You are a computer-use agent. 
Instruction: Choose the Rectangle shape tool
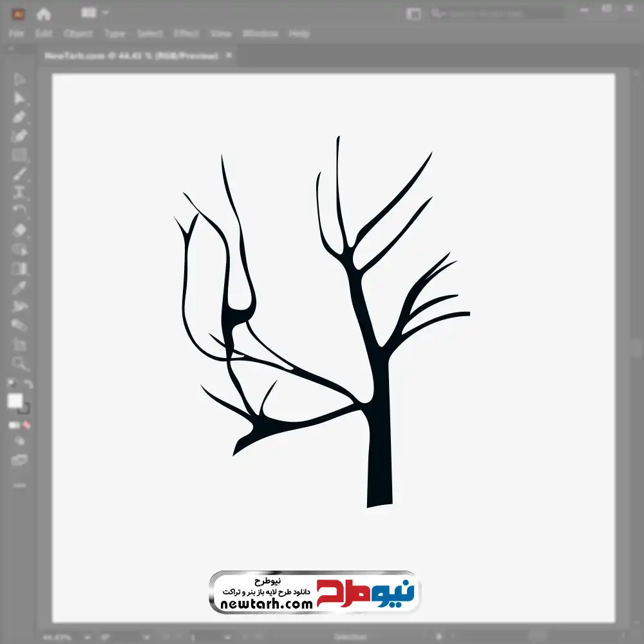click(19, 155)
